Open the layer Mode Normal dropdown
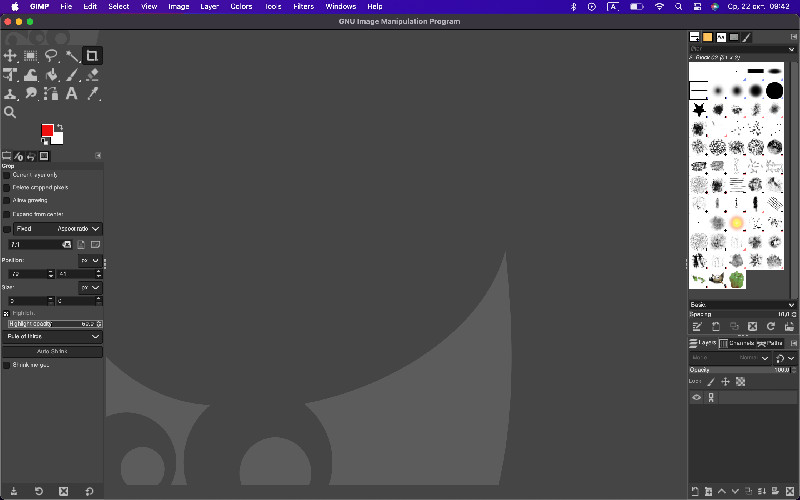The image size is (800, 500). coord(730,358)
